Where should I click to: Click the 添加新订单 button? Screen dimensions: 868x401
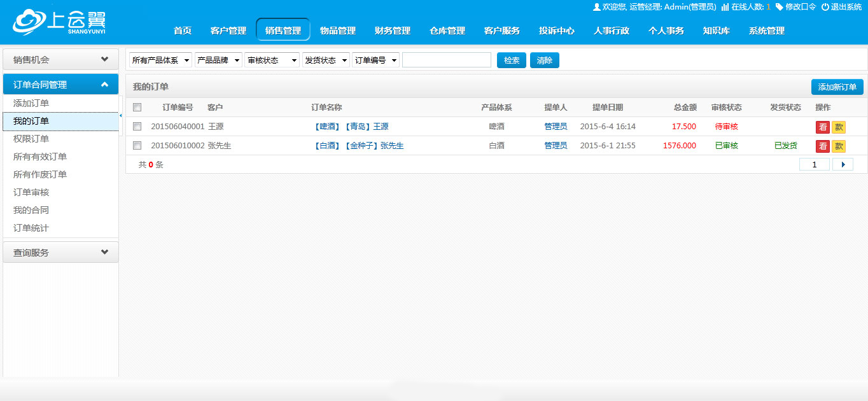pyautogui.click(x=837, y=87)
